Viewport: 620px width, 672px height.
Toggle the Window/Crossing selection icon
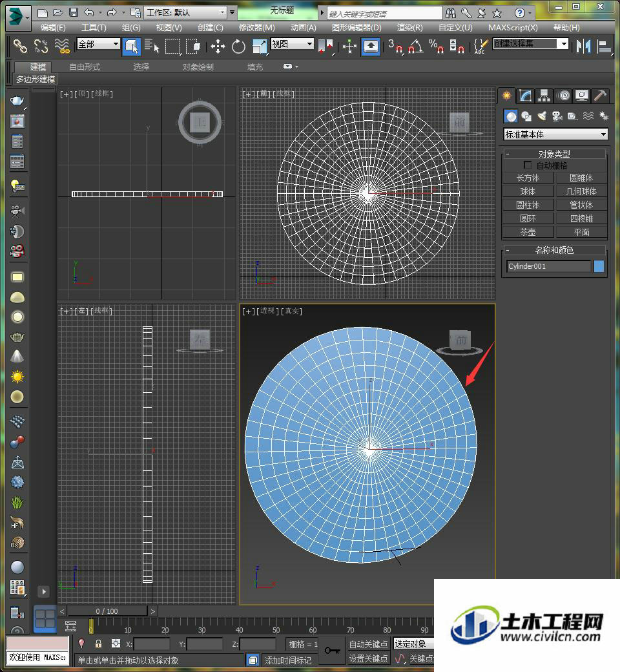(193, 46)
